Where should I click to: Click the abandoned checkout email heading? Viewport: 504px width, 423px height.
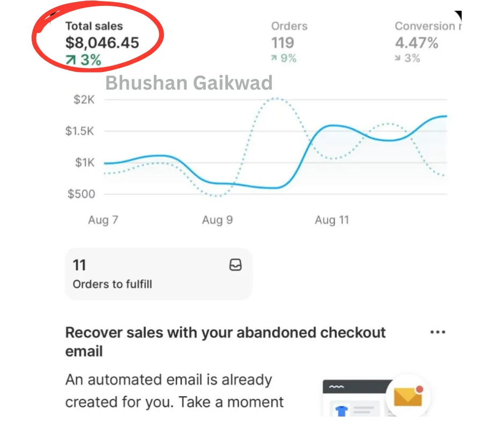[x=225, y=342]
